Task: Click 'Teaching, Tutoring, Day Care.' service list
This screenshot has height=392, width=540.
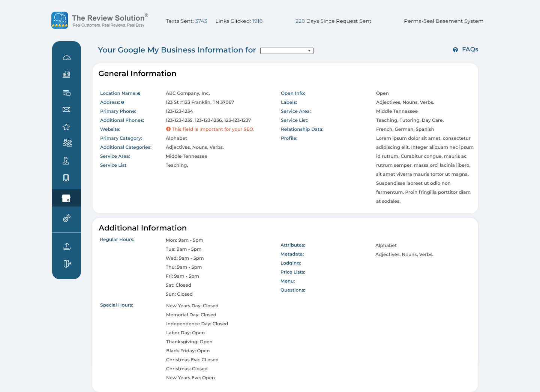Action: (x=410, y=120)
